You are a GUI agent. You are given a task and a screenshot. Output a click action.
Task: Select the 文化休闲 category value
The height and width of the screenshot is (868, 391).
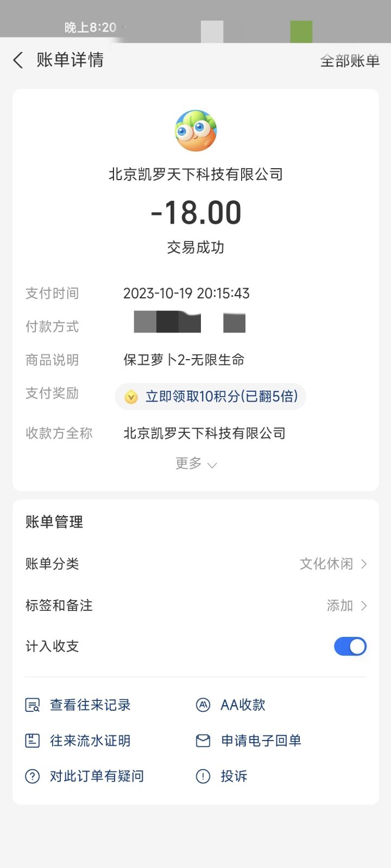[x=326, y=564]
